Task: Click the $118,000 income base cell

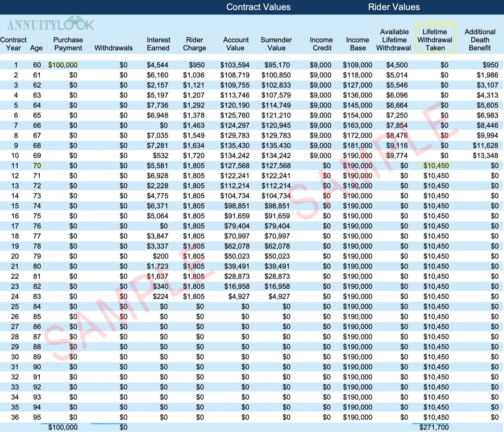Action: coord(358,75)
